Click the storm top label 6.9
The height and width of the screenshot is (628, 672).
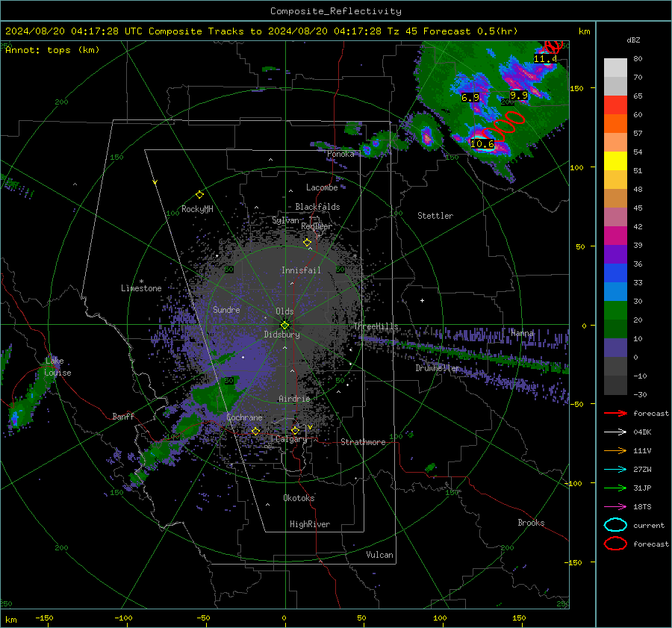[x=470, y=98]
